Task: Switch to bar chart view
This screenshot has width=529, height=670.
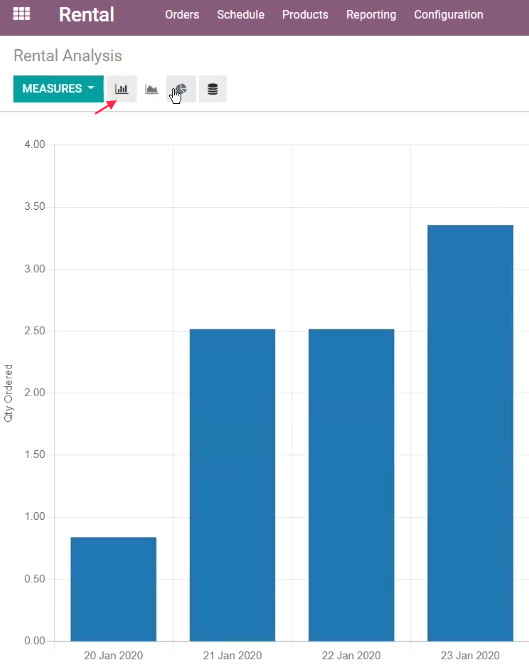Action: [x=122, y=89]
